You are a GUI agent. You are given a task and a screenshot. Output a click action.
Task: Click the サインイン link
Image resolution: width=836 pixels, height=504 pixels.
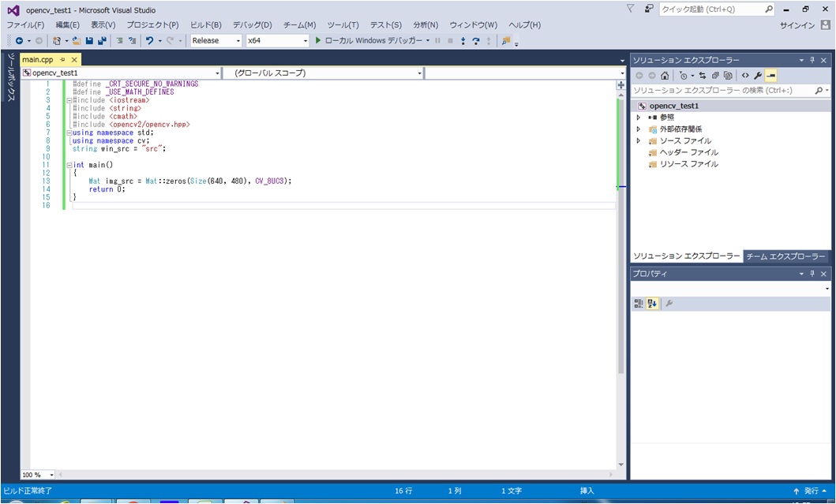797,25
